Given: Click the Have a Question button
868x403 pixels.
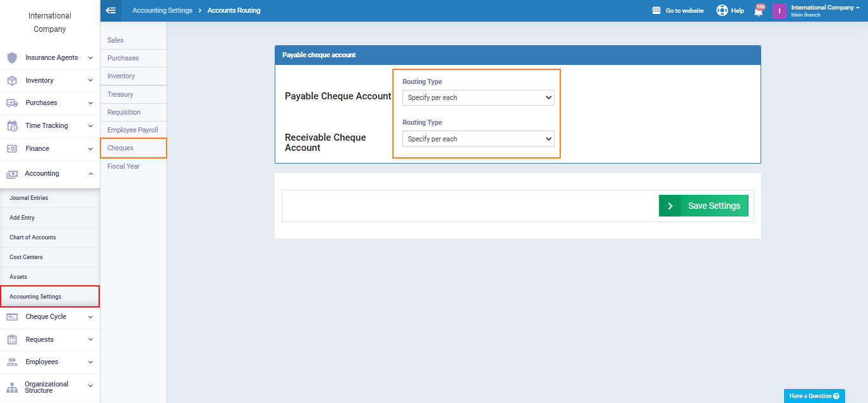Looking at the screenshot, I should (x=814, y=396).
